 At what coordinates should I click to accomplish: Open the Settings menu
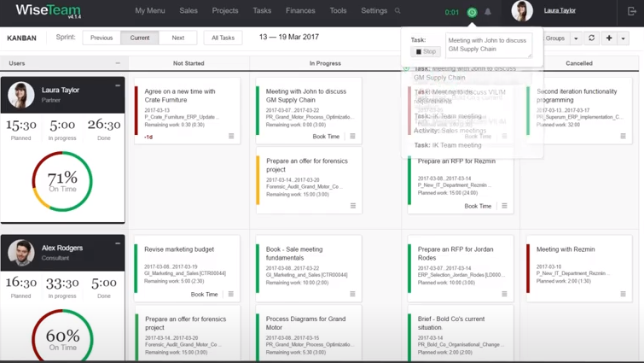click(x=374, y=11)
